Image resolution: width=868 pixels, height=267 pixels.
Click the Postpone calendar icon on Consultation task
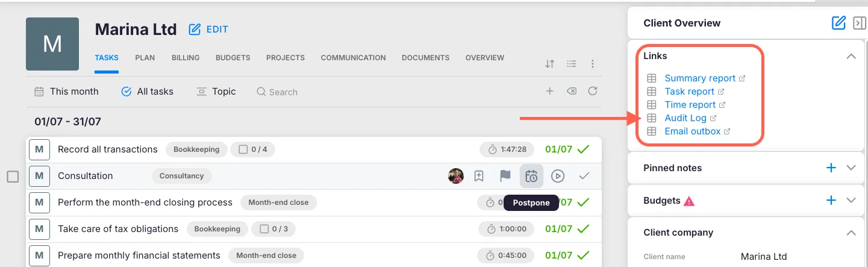(x=531, y=176)
